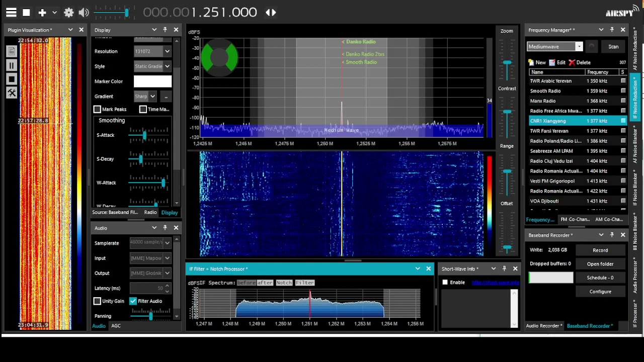Open the main hamburger menu
This screenshot has width=644, height=362.
(x=11, y=13)
